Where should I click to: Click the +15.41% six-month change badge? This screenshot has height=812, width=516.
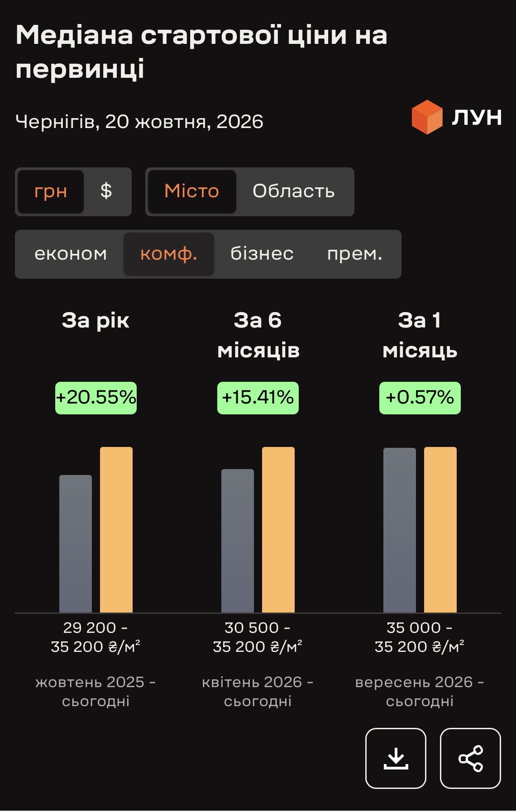tap(258, 398)
